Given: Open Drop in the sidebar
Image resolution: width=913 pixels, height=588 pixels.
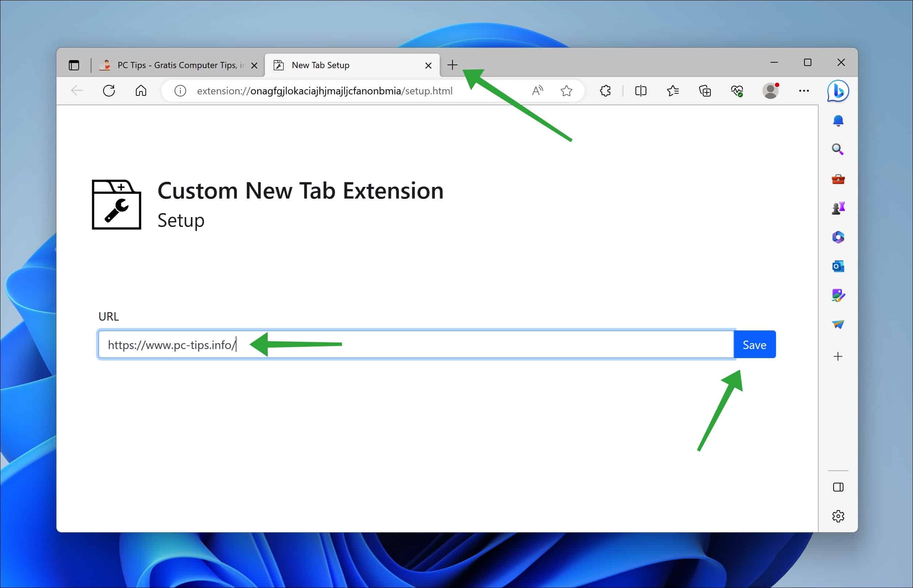Looking at the screenshot, I should 836,324.
